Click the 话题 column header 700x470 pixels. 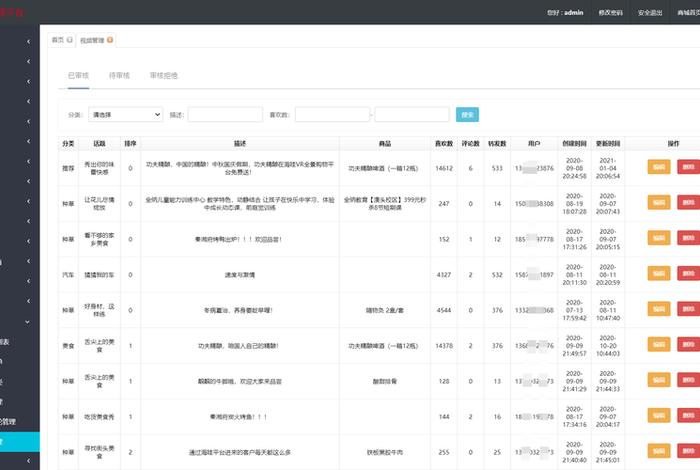click(x=99, y=144)
